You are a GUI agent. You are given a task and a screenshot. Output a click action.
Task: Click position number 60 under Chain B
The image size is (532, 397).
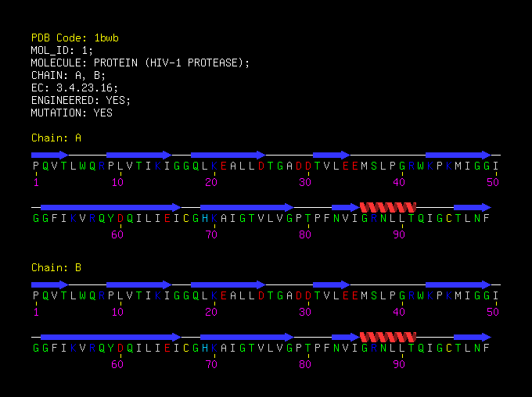pos(117,364)
